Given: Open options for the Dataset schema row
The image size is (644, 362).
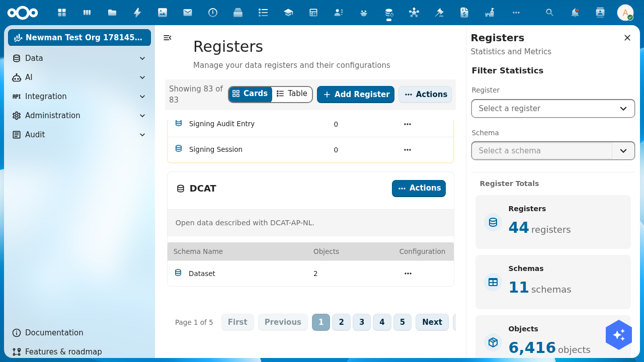Looking at the screenshot, I should [408, 274].
